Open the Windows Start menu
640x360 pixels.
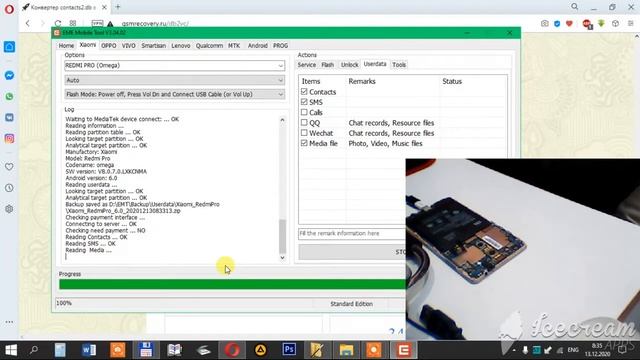pos(11,350)
